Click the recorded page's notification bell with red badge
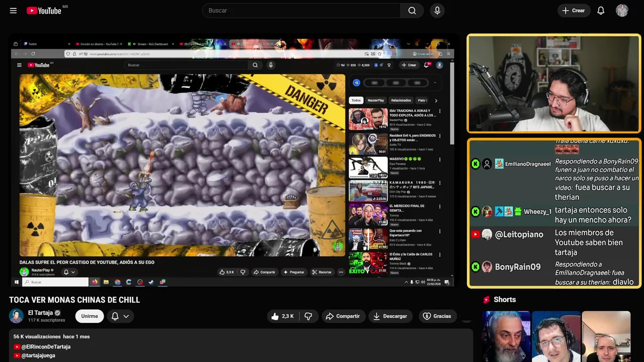 click(427, 65)
